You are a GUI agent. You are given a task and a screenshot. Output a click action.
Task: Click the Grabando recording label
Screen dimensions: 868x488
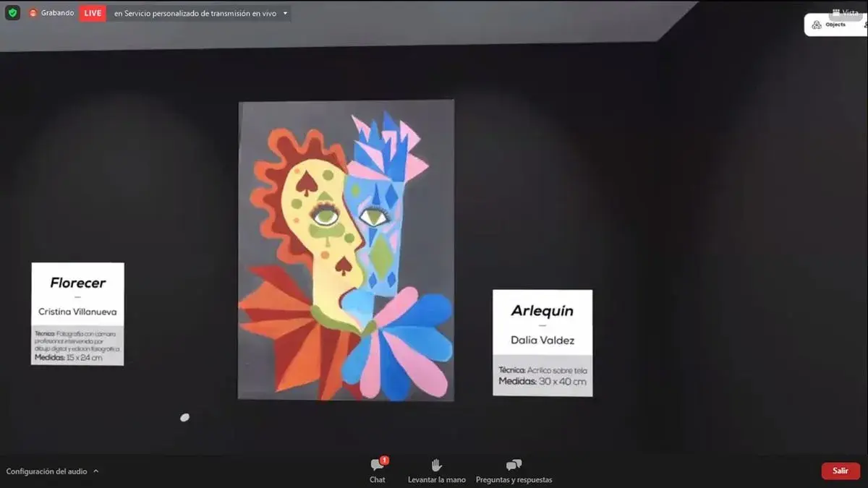click(57, 13)
